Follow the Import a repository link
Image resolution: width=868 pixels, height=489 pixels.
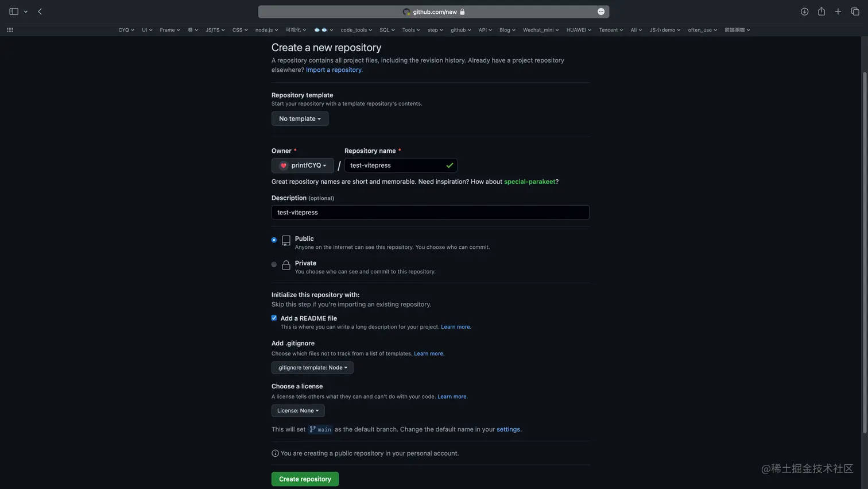(x=334, y=70)
